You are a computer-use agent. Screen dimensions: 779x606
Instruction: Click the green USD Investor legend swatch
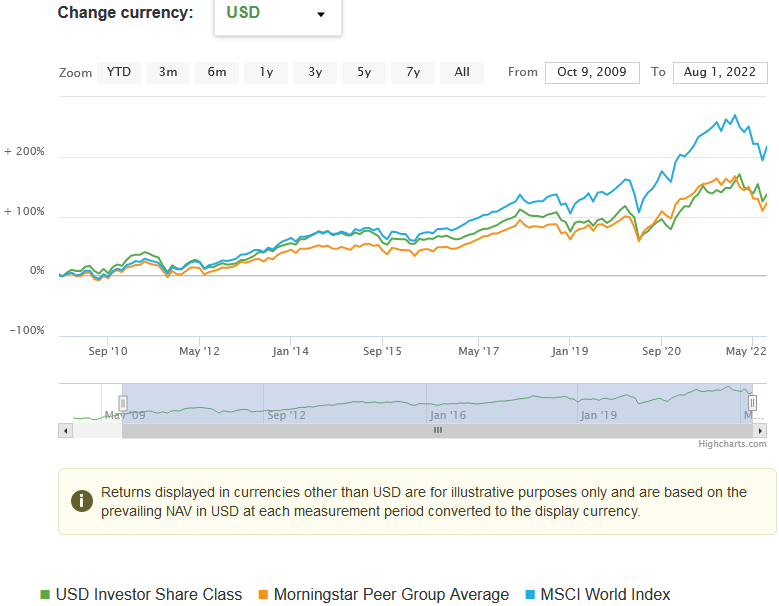tap(45, 595)
